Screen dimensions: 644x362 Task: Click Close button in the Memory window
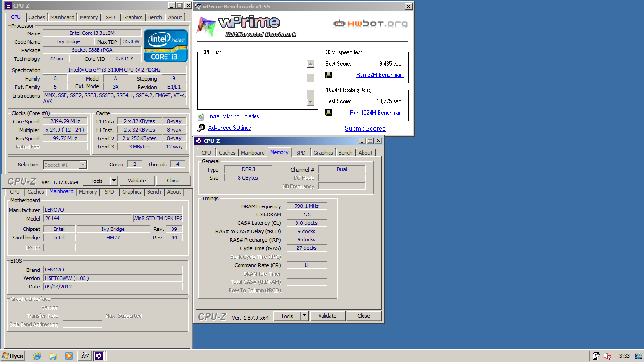pyautogui.click(x=363, y=316)
